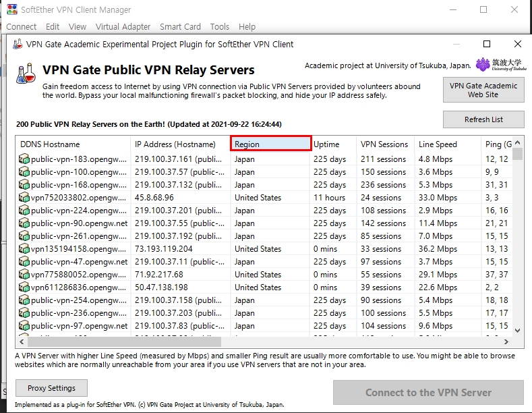The image size is (532, 413).
Task: Click the vertical scrollbar down arrow
Action: 517,331
